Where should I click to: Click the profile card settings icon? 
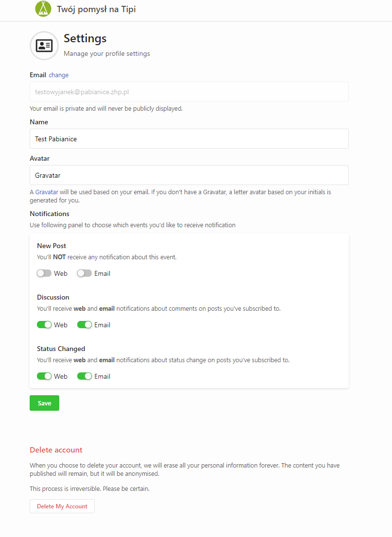(x=44, y=46)
